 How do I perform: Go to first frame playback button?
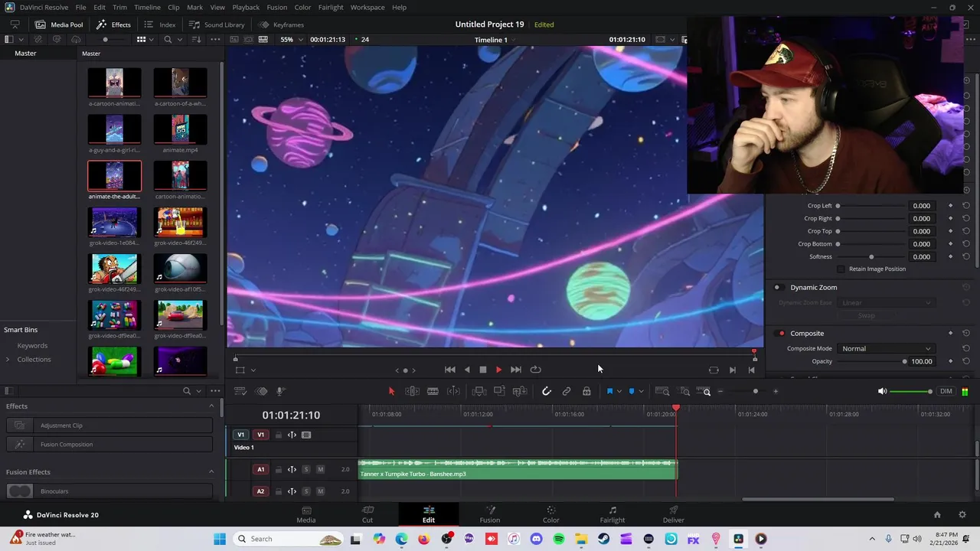450,370
